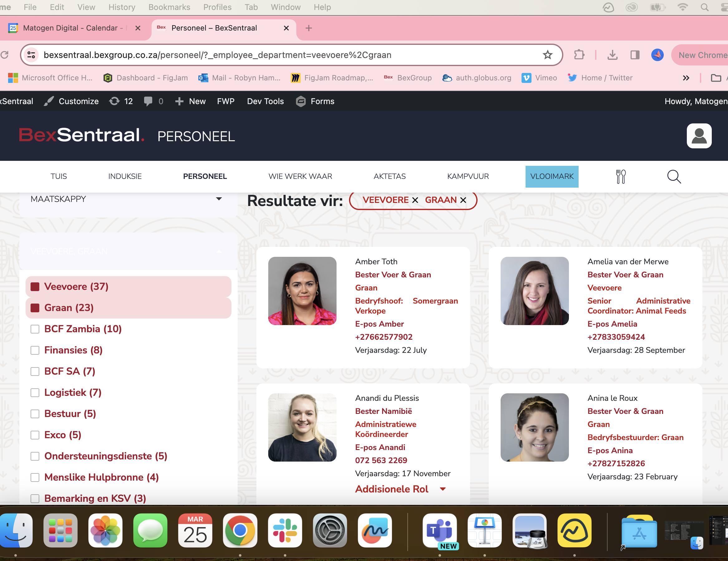The width and height of the screenshot is (728, 561).
Task: Open the Bookmarks menu
Action: 169,7
